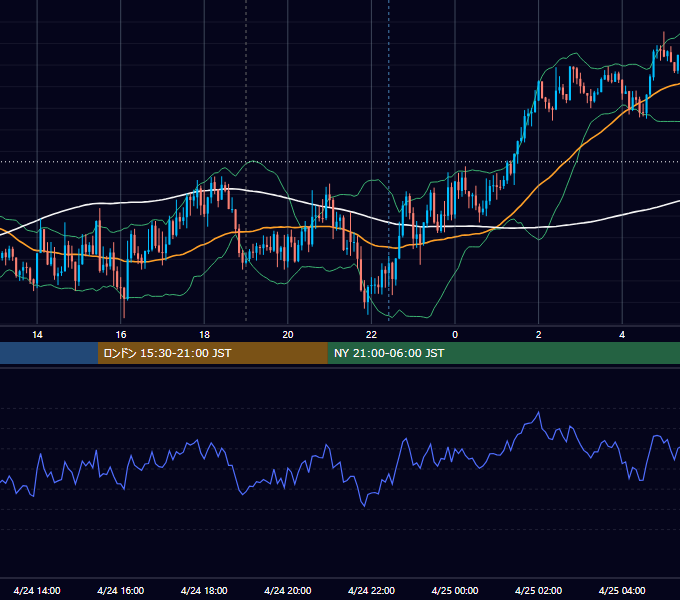Image resolution: width=680 pixels, height=600 pixels.
Task: Click the 4/25 02:00 timestamp label
Action: tap(539, 590)
